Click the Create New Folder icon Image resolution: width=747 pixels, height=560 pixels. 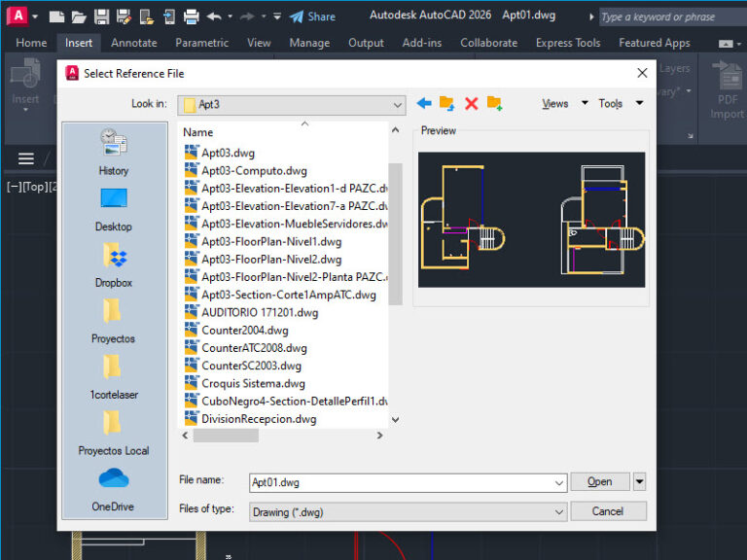tap(494, 103)
